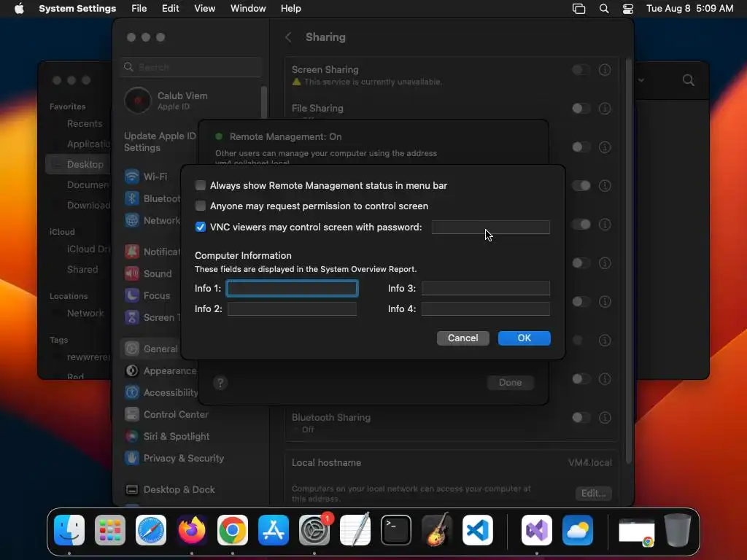Image resolution: width=747 pixels, height=560 pixels.
Task: Open the Apple menu
Action: click(19, 9)
